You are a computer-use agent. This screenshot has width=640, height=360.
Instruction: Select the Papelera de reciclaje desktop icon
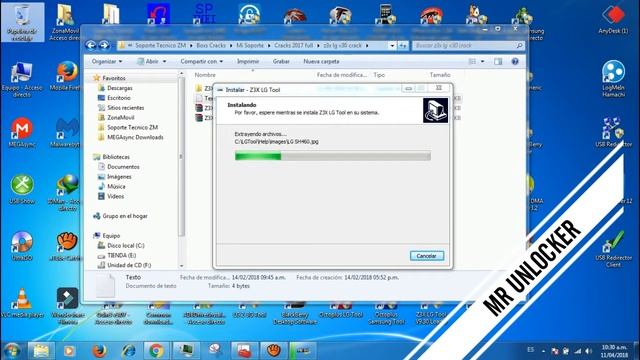point(22,22)
